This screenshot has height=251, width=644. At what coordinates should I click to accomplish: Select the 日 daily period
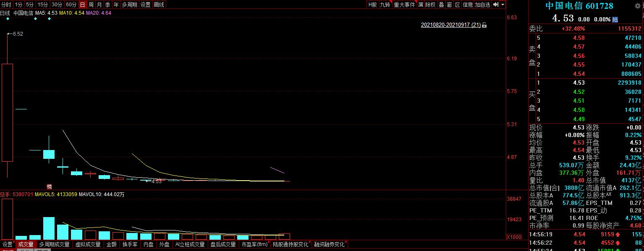(83, 5)
